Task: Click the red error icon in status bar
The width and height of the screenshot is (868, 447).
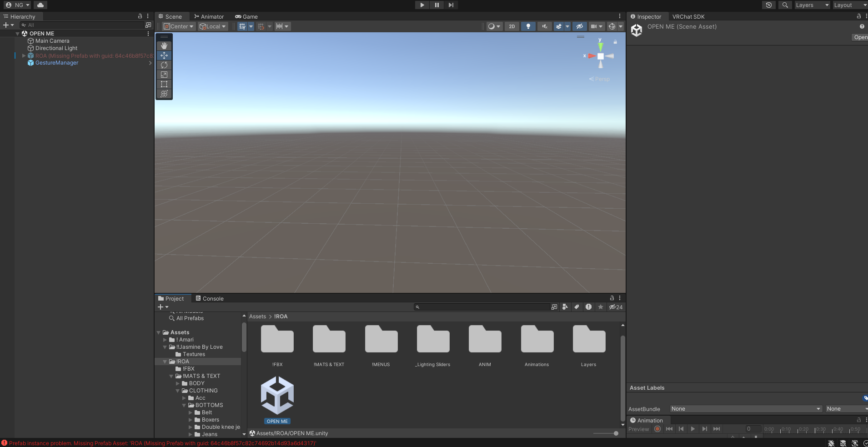Action: (x=4, y=443)
